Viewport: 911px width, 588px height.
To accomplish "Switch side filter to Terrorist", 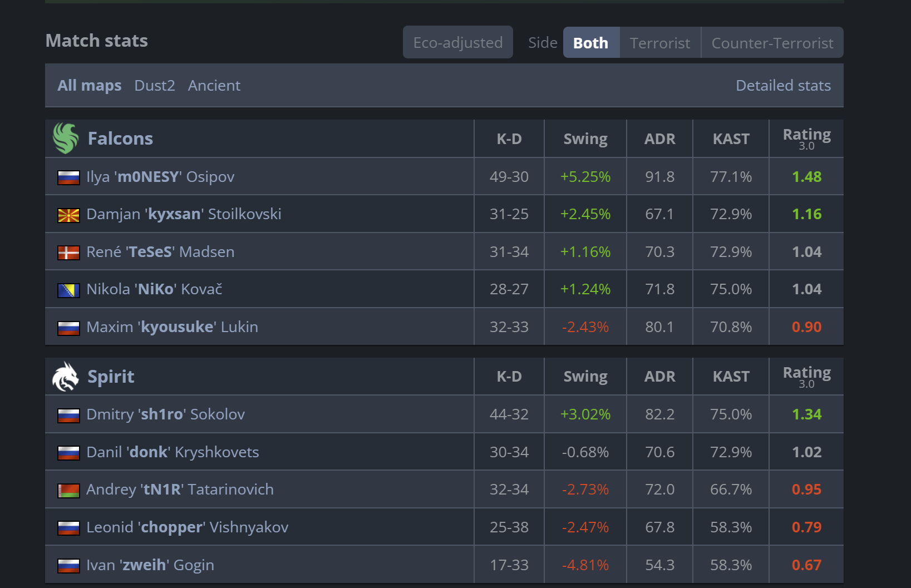I will [659, 43].
